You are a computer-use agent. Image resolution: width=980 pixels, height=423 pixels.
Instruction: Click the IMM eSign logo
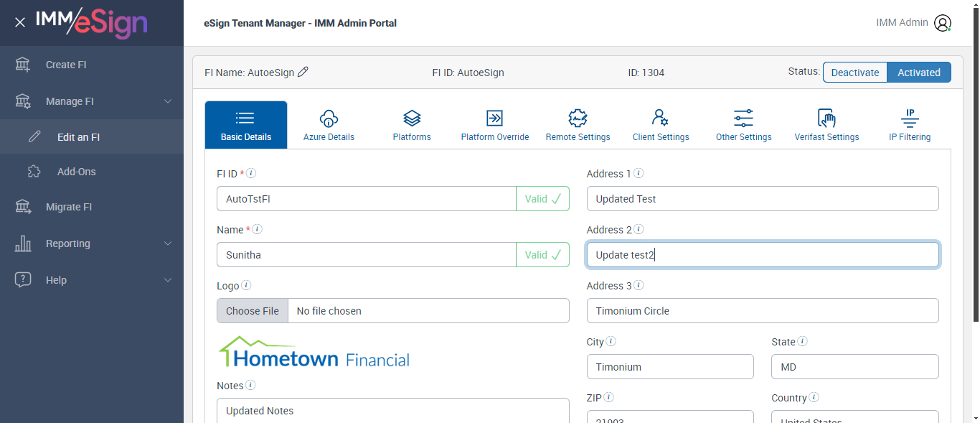(92, 22)
